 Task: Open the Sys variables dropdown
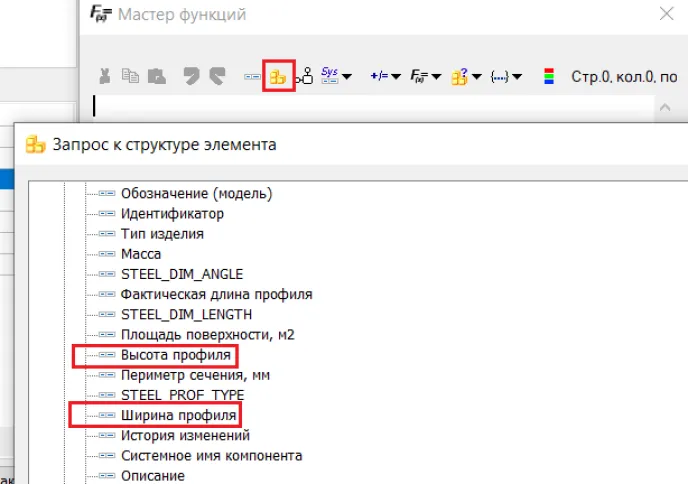tap(335, 76)
